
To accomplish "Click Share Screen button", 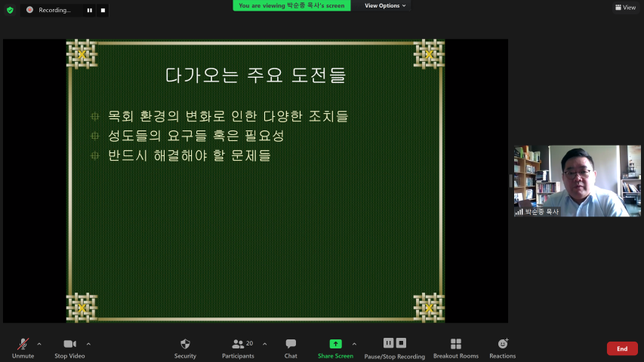I will click(x=335, y=348).
